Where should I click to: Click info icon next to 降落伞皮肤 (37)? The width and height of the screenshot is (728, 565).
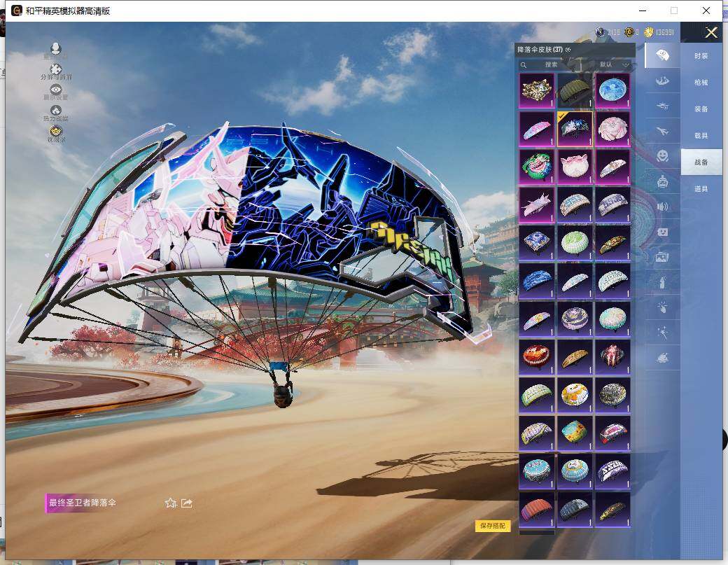(x=568, y=50)
